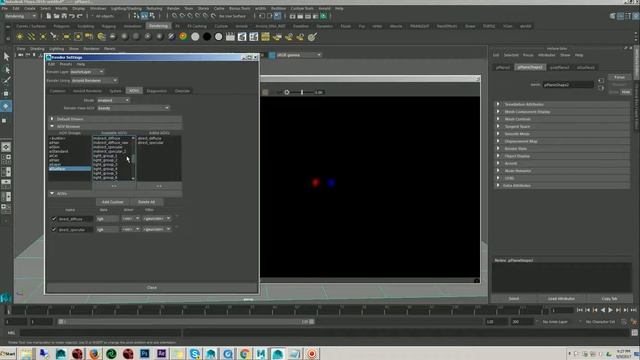The width and height of the screenshot is (640, 360).
Task: Click Close button in Render Settings
Action: point(151,287)
